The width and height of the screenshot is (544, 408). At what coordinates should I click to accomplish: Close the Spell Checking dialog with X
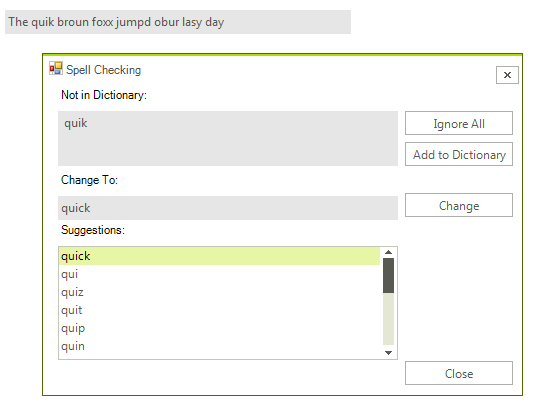[x=507, y=75]
